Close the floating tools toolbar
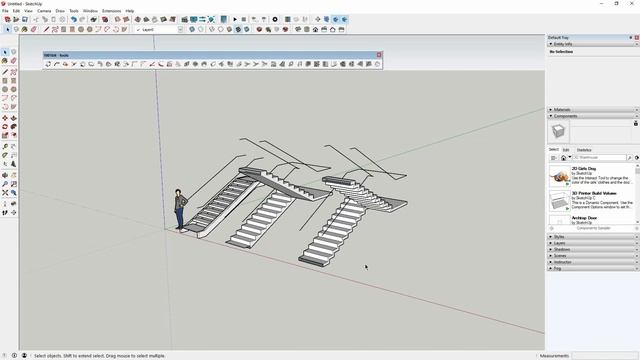The height and width of the screenshot is (360, 640). tap(379, 55)
